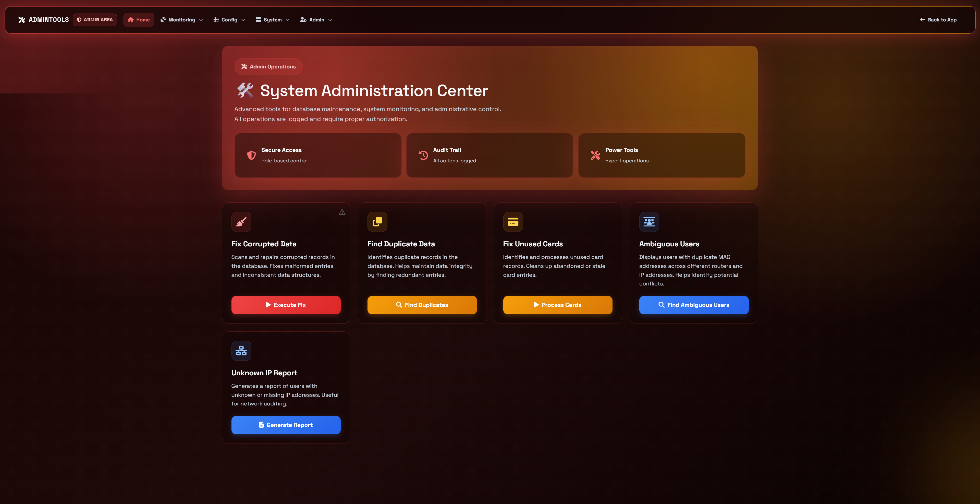This screenshot has width=980, height=504.
Task: Select the users icon on Ambiguous Users card
Action: tap(649, 222)
